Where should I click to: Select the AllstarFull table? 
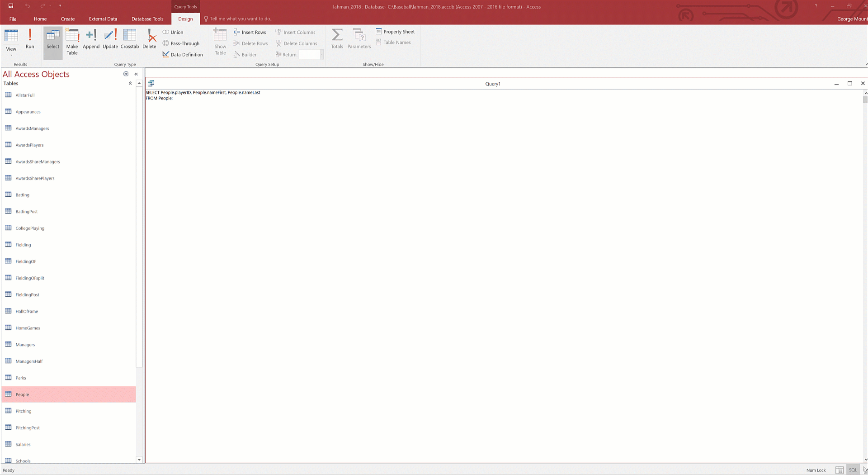tap(69, 95)
